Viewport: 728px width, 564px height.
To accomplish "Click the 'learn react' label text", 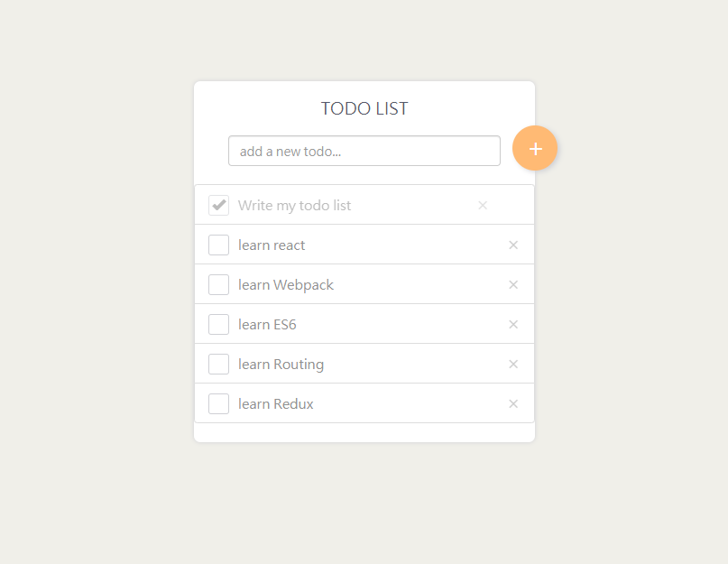I will pyautogui.click(x=272, y=245).
